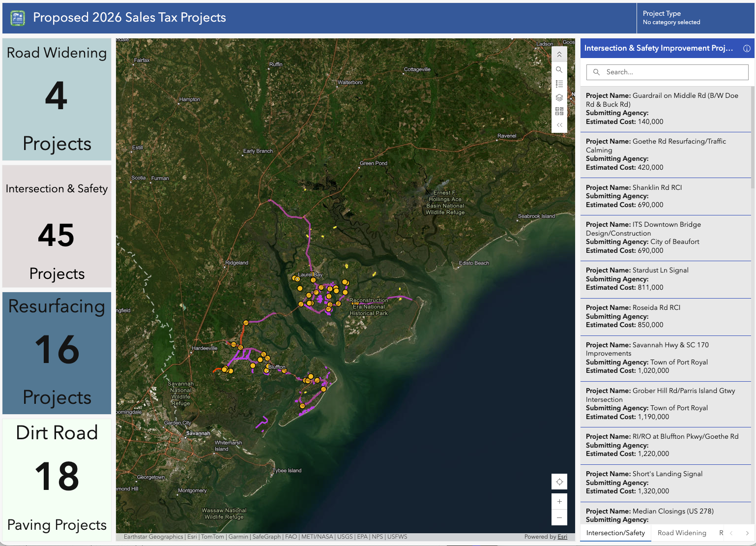
Task: Click the Savannah label on the map
Action: (198, 433)
